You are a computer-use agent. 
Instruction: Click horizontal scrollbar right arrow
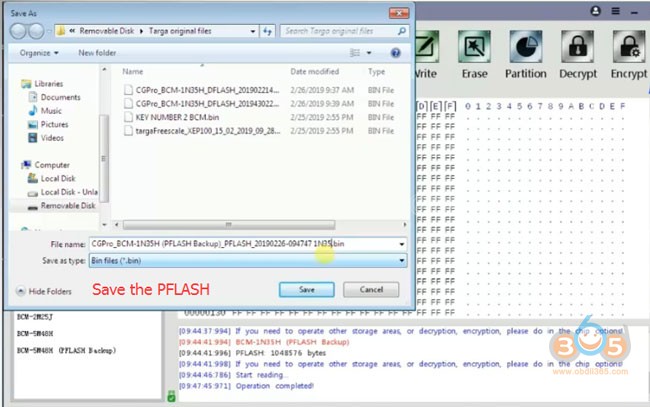tap(405, 225)
